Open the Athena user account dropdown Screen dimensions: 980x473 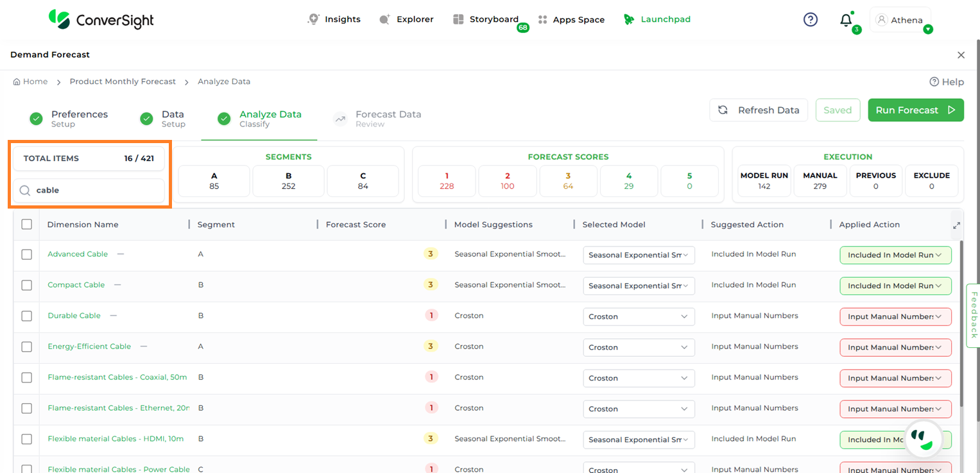900,21
